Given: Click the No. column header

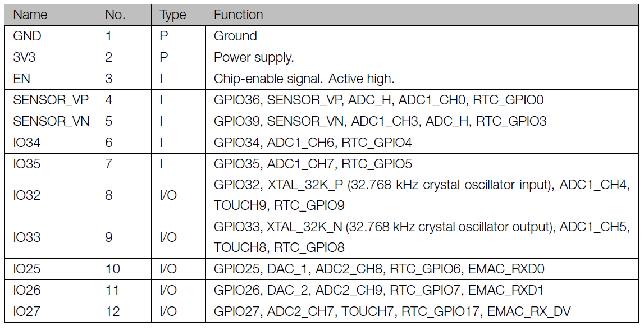Looking at the screenshot, I should 115,15.
